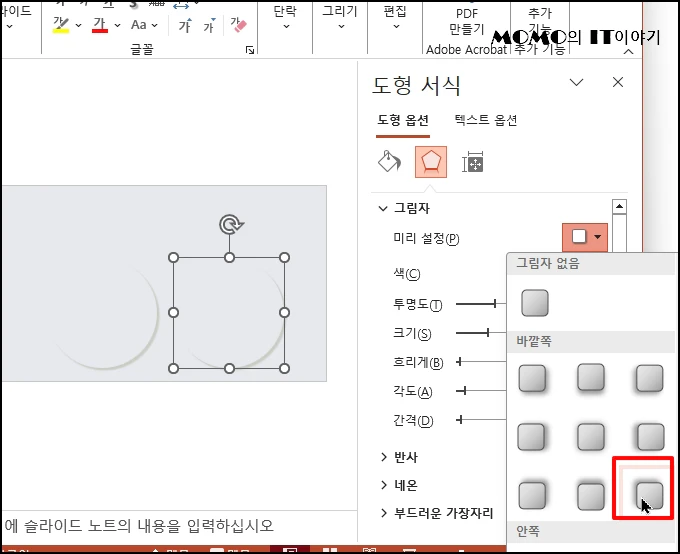
Task: Click the top-left resize handle of selection
Action: [173, 258]
